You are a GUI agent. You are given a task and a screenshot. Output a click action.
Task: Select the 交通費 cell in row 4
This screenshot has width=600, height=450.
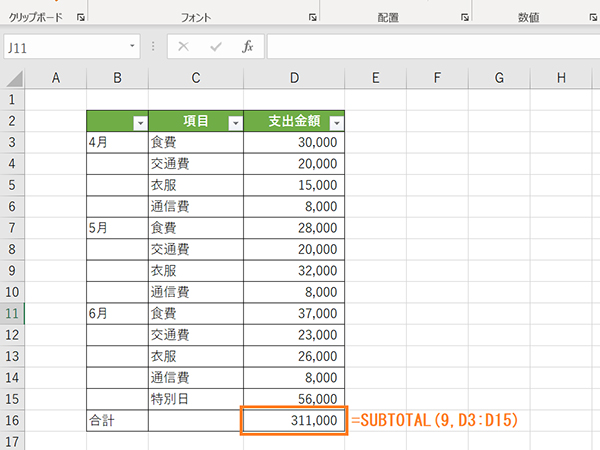(x=196, y=164)
